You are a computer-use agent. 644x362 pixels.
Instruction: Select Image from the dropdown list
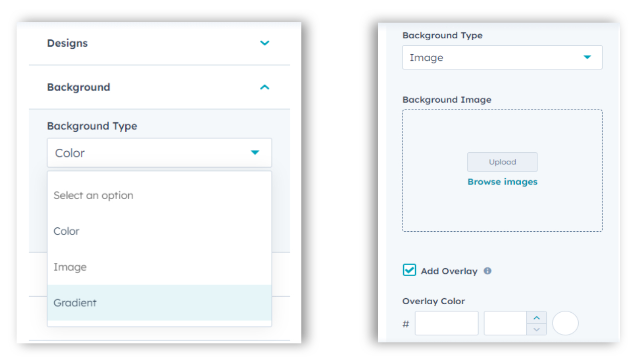pos(70,267)
